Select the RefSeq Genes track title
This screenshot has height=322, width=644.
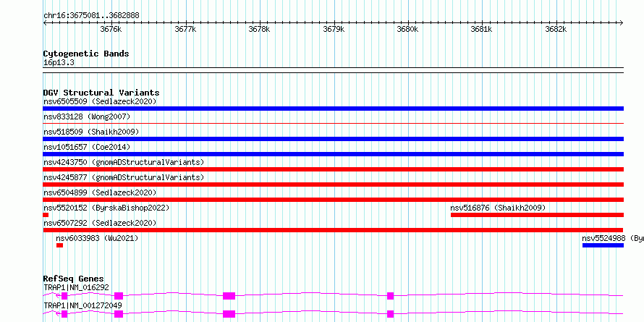[x=74, y=279]
